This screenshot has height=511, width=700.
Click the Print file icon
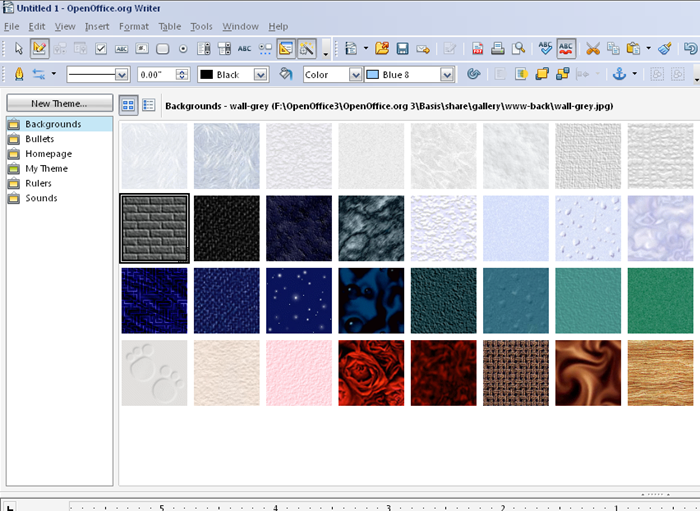tap(498, 48)
